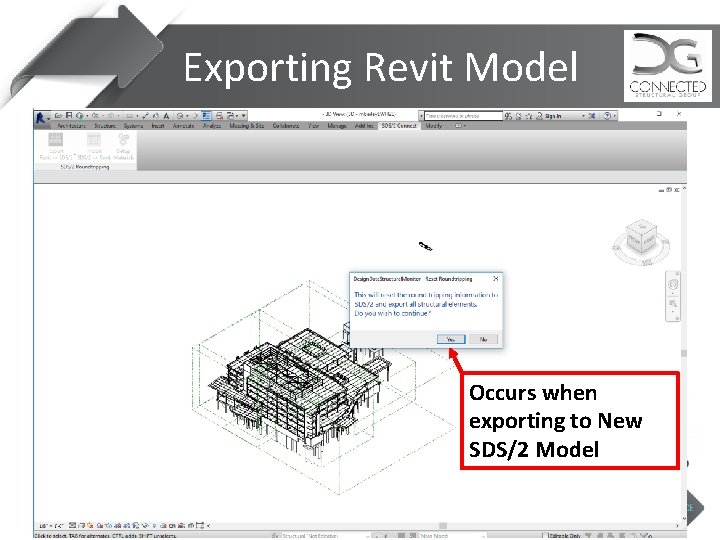Click Import SDS/2 to Revit ribbon button
This screenshot has height=540, width=720.
click(94, 146)
